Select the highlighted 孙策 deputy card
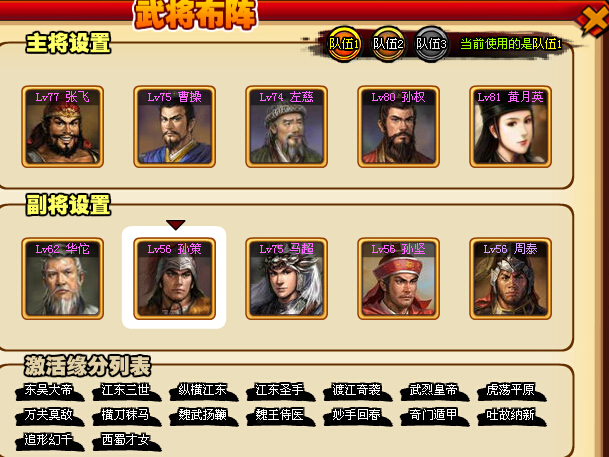The height and width of the screenshot is (457, 609). pos(174,279)
